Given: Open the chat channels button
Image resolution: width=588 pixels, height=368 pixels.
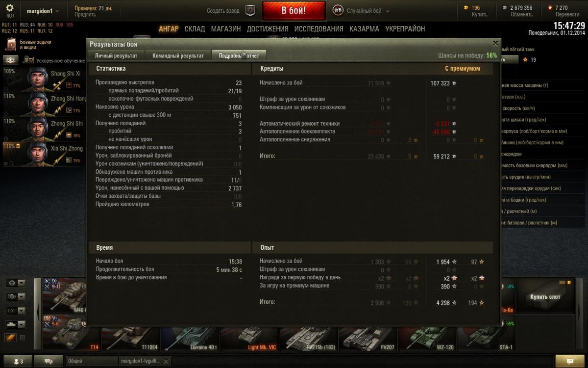Looking at the screenshot, I should tap(49, 361).
